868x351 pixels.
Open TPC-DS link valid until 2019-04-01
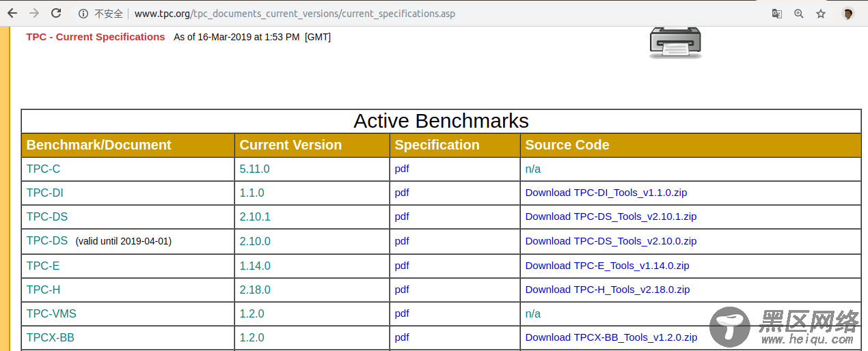click(x=47, y=240)
